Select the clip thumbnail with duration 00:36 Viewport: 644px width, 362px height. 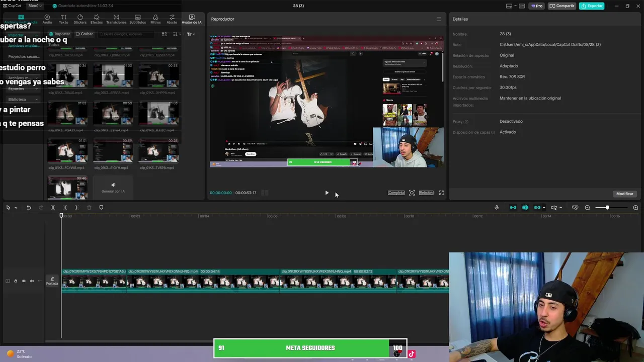[x=67, y=75]
